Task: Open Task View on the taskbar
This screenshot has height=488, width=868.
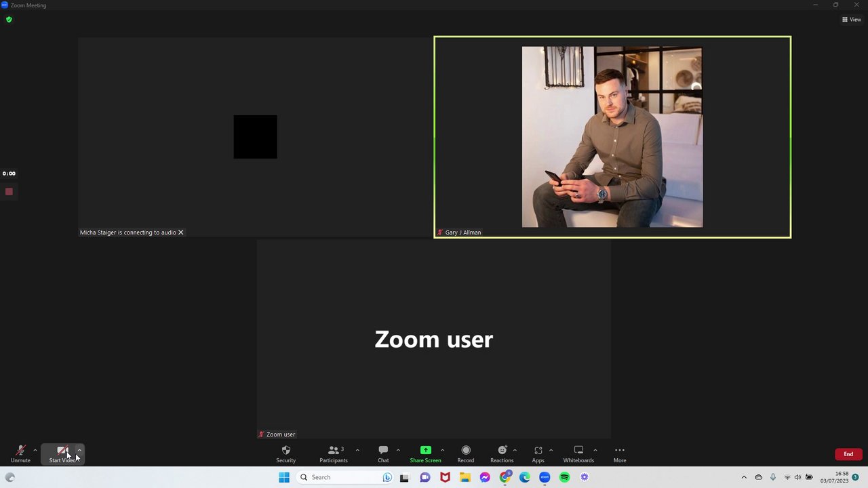Action: pos(404,477)
